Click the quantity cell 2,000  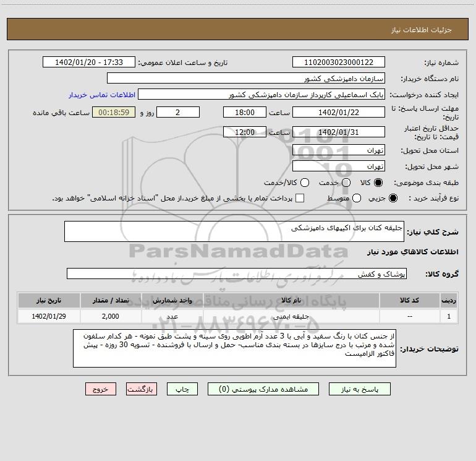[x=111, y=316]
